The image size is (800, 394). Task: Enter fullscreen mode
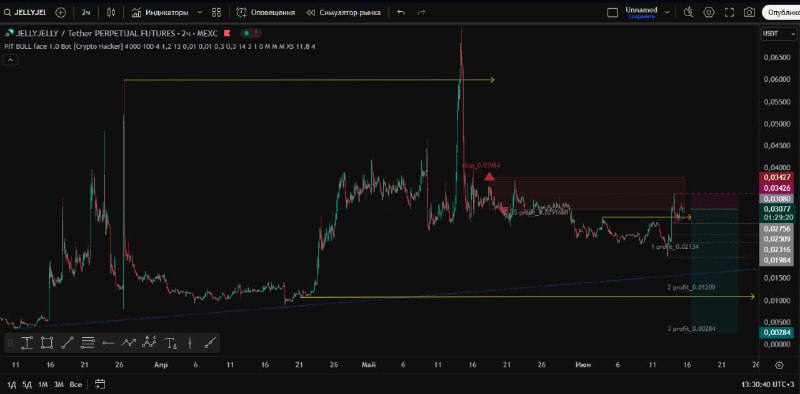pos(730,13)
